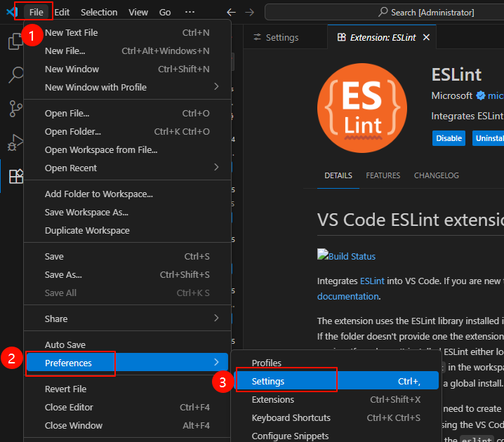504x442 pixels.
Task: Switch to the Settings editor tab
Action: 286,38
